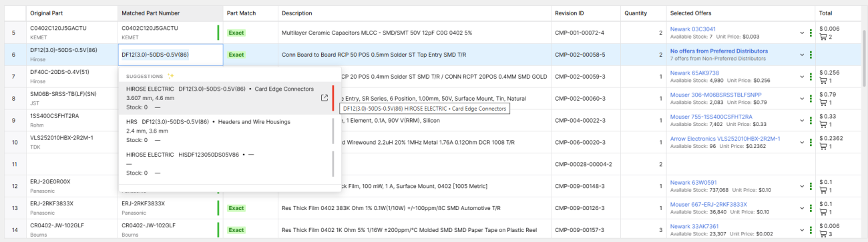Click cart icon in $0.2362 total cell

click(823, 147)
